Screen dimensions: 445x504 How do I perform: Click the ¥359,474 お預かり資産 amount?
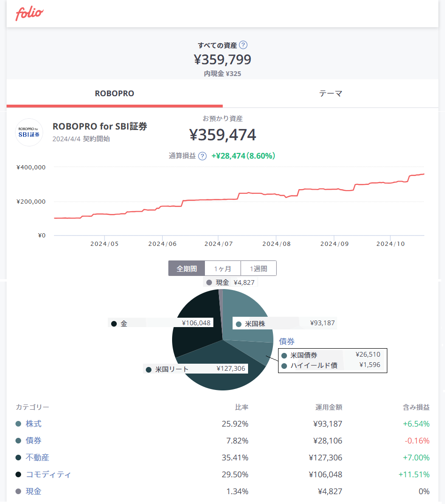click(x=222, y=135)
